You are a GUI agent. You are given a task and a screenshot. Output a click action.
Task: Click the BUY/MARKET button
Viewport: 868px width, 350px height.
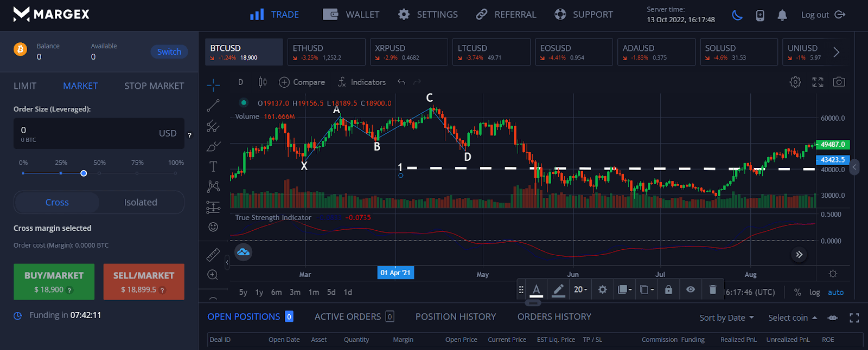click(54, 282)
